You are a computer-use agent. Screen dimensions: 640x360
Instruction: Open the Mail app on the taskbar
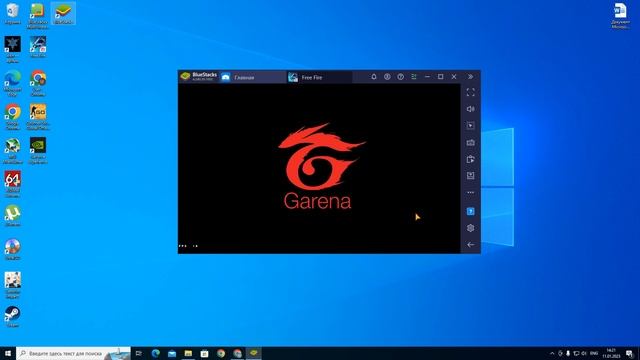pos(172,353)
